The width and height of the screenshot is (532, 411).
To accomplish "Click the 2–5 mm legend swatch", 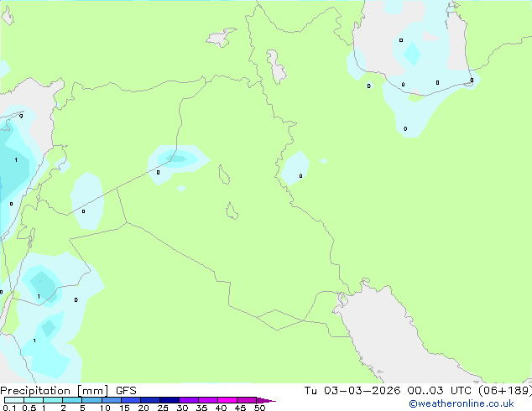I will pos(72,400).
